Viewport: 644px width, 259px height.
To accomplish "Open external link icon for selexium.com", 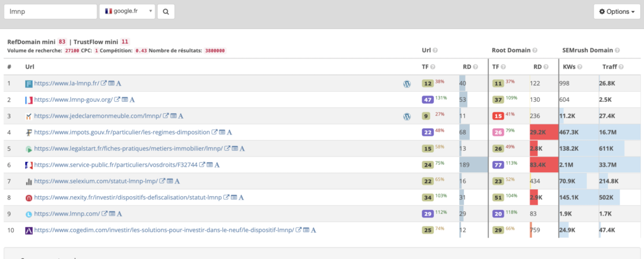I will [x=162, y=181].
